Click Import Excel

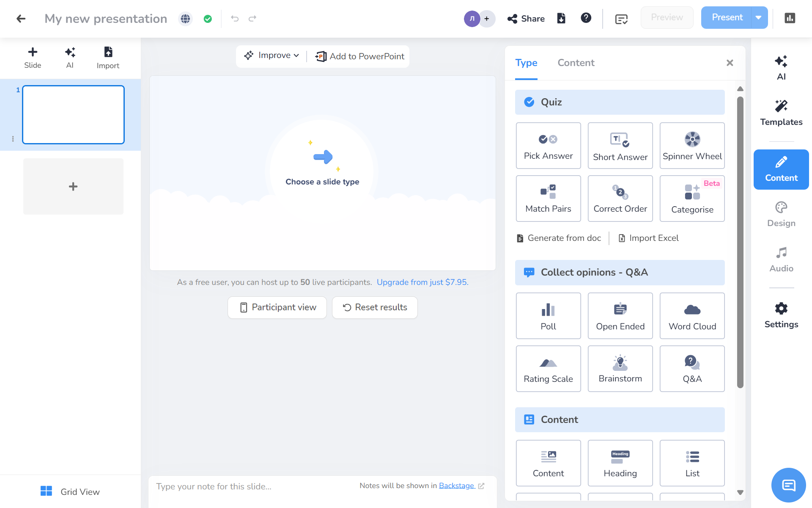(x=648, y=238)
